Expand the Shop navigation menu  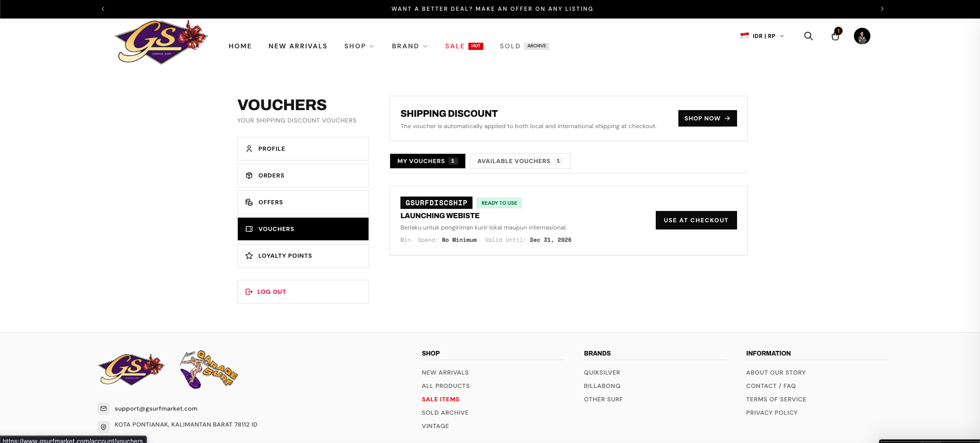click(x=359, y=46)
